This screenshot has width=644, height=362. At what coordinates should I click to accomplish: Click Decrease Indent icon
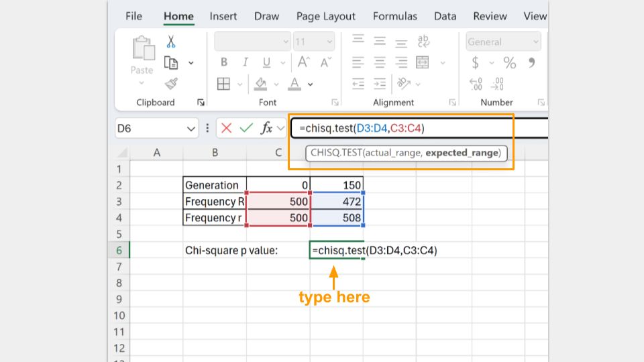click(x=358, y=84)
